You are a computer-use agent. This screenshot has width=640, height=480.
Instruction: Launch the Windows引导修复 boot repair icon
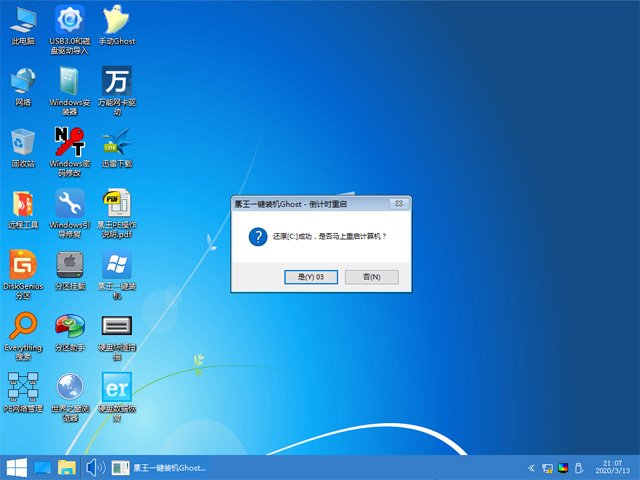point(69,204)
